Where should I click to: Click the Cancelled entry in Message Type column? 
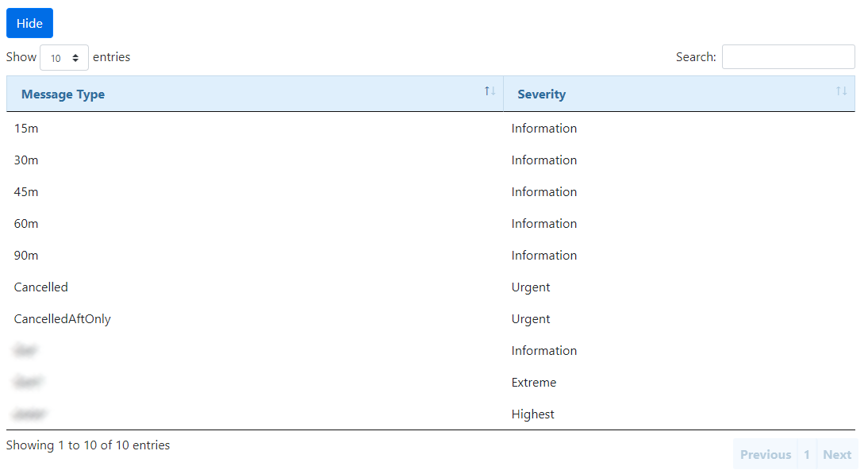pyautogui.click(x=40, y=287)
